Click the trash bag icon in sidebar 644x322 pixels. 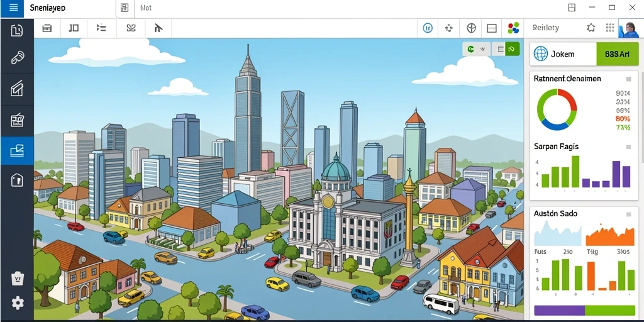pyautogui.click(x=17, y=279)
